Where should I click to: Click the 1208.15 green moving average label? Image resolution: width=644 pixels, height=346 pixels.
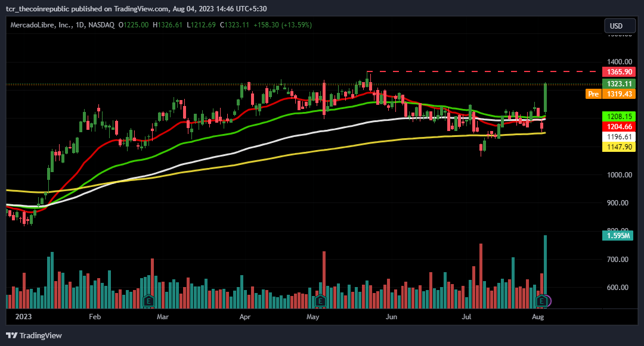point(619,117)
